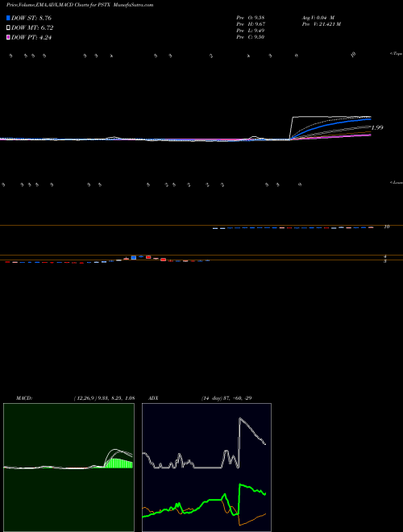Click the '<Lows' label at right edge
This screenshot has width=403, height=532.
click(396, 182)
